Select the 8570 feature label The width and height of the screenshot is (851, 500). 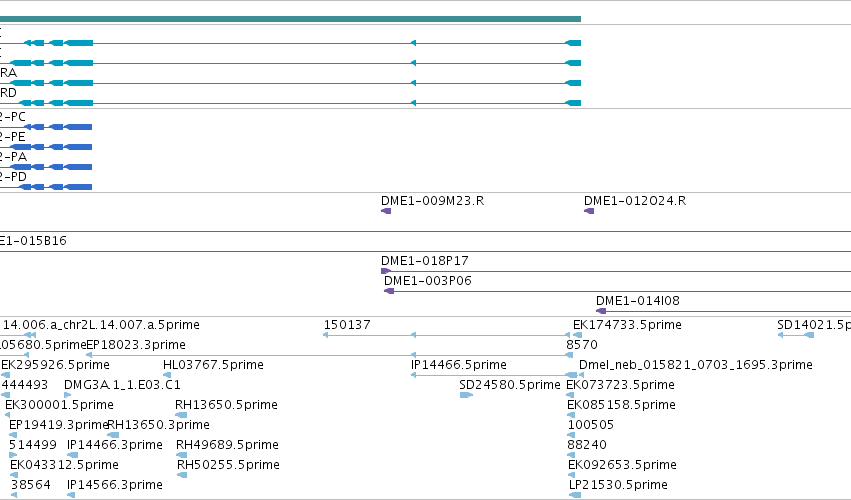(582, 345)
